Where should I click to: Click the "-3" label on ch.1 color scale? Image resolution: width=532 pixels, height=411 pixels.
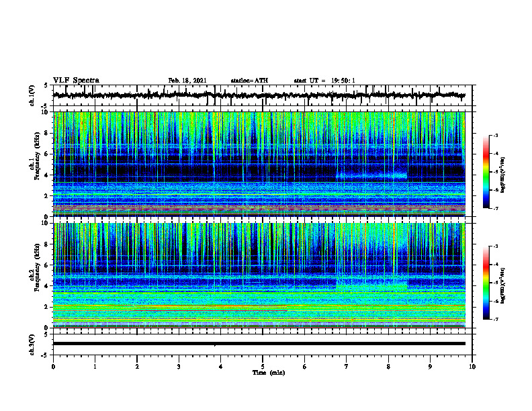click(496, 135)
